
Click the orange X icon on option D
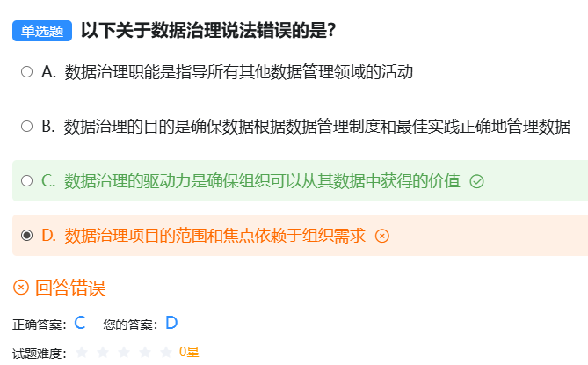[381, 236]
